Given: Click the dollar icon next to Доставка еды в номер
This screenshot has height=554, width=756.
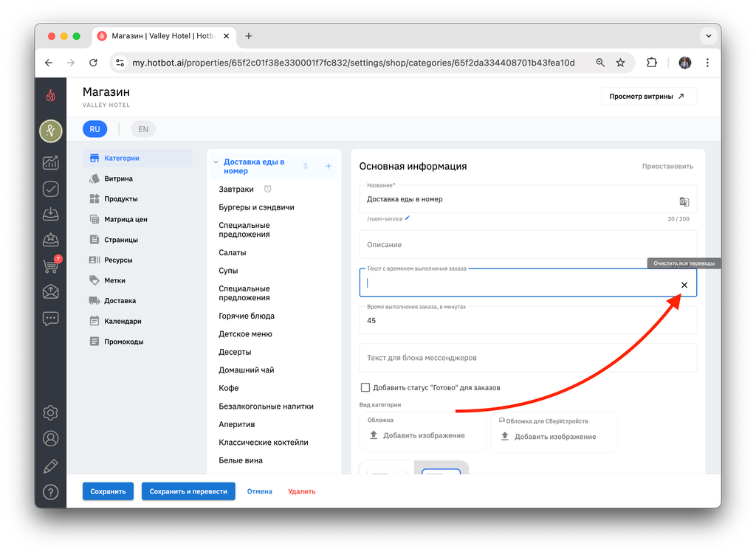Looking at the screenshot, I should point(306,166).
